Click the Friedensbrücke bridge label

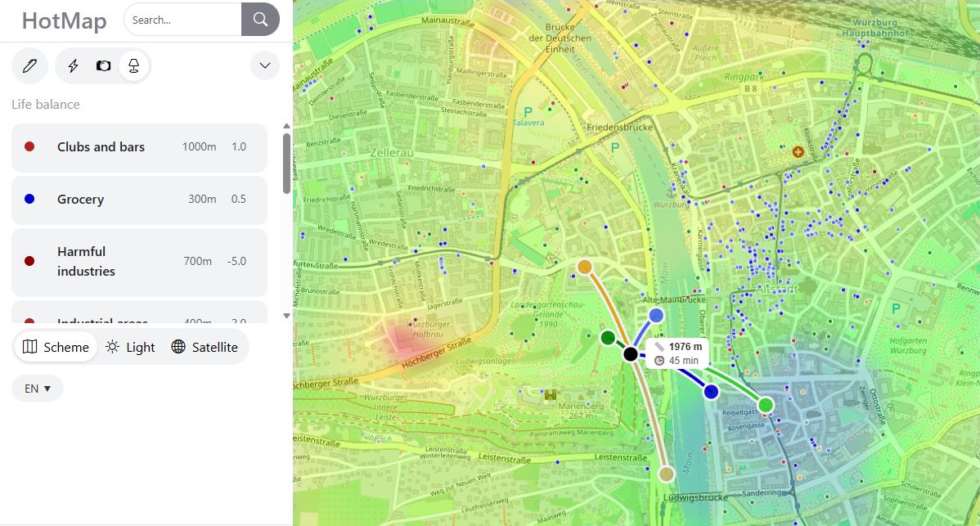(619, 127)
